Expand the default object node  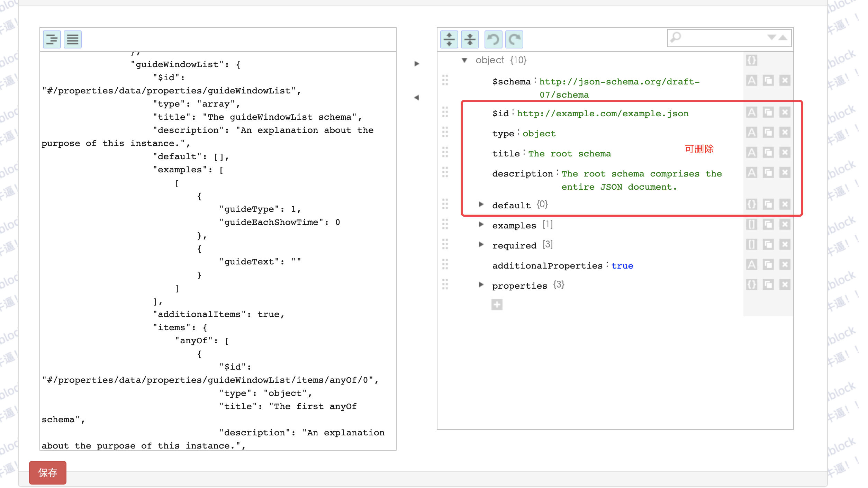pyautogui.click(x=481, y=205)
